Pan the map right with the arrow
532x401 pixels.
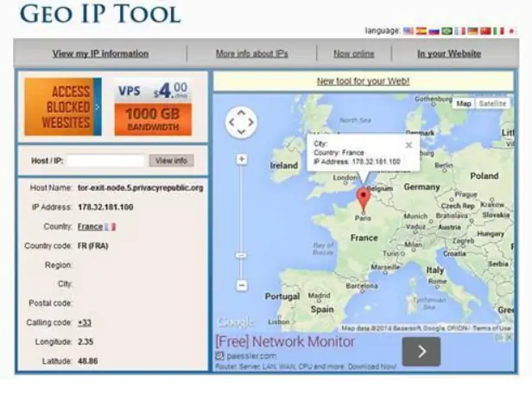point(251,122)
